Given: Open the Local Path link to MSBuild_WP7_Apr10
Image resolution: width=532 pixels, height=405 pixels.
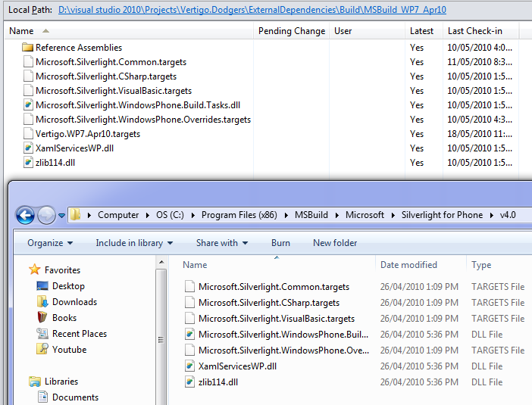Looking at the screenshot, I should tap(252, 10).
